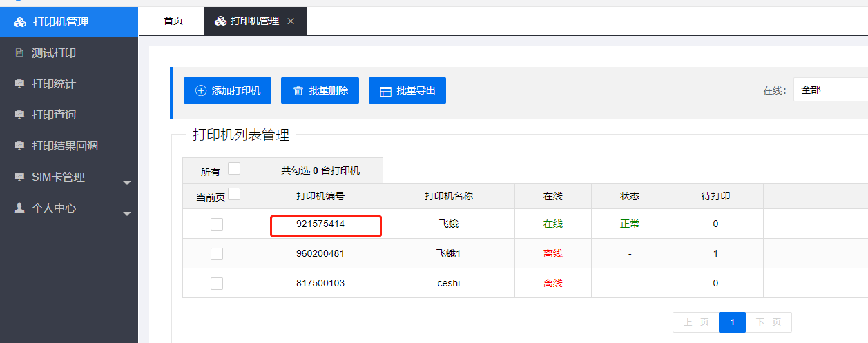Click the 打印统计 sidebar icon

click(19, 84)
